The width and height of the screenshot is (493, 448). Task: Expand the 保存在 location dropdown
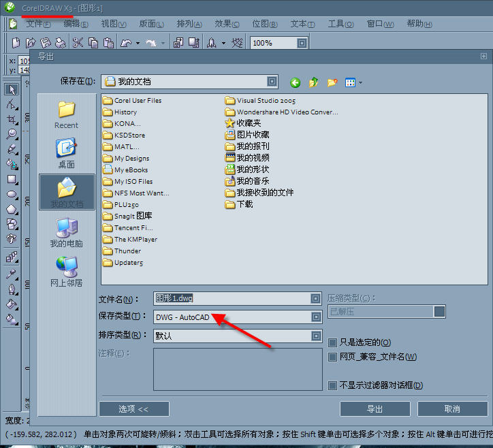point(272,82)
